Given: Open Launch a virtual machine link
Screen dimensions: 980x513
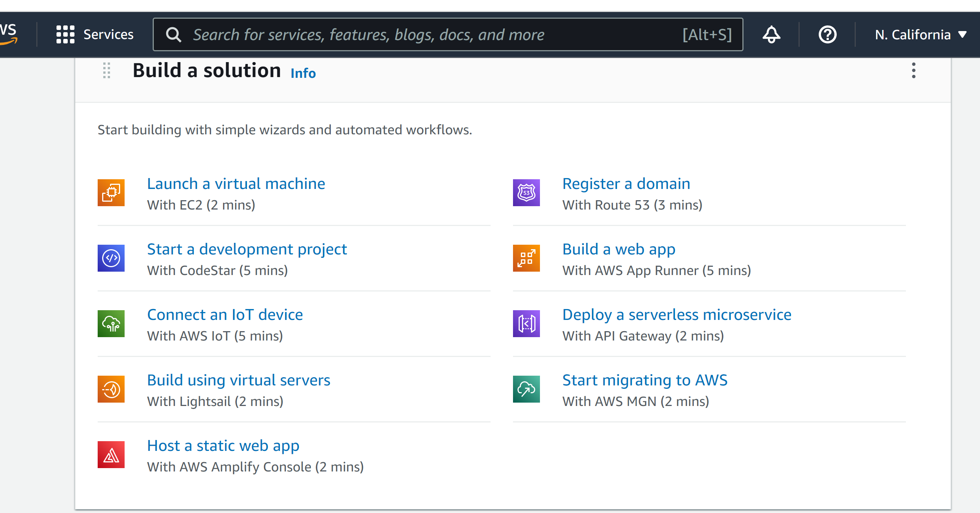Looking at the screenshot, I should click(x=236, y=184).
